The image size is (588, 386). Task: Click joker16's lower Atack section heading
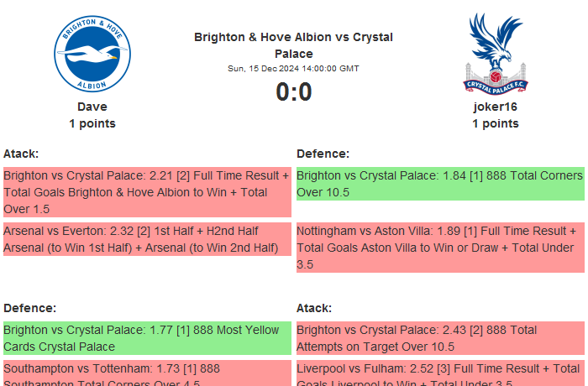[314, 308]
